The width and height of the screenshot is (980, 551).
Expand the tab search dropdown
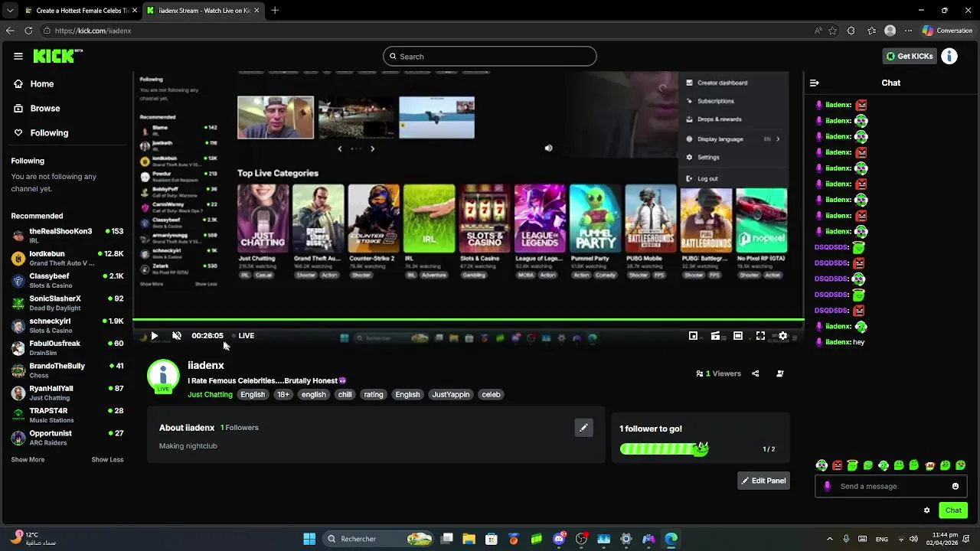pos(9,11)
